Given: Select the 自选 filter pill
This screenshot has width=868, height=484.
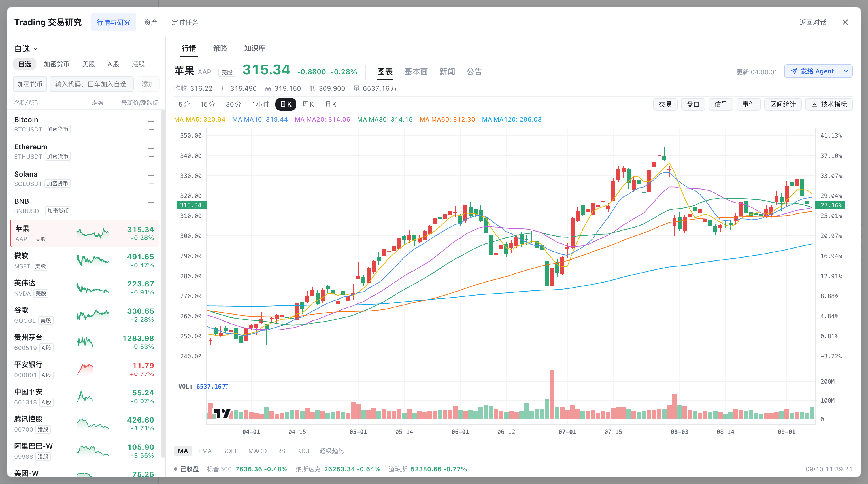Looking at the screenshot, I should click(x=25, y=64).
